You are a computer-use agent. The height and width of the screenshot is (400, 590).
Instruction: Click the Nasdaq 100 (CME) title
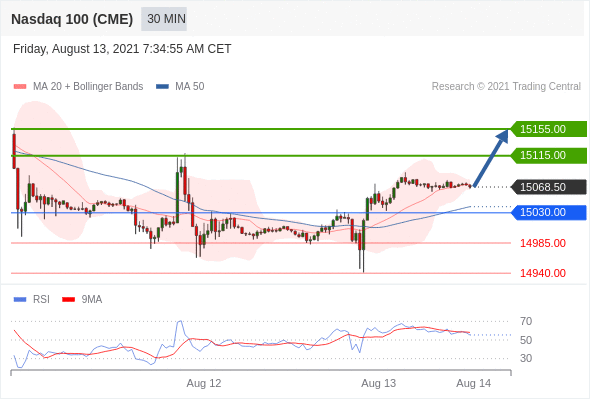pos(72,19)
